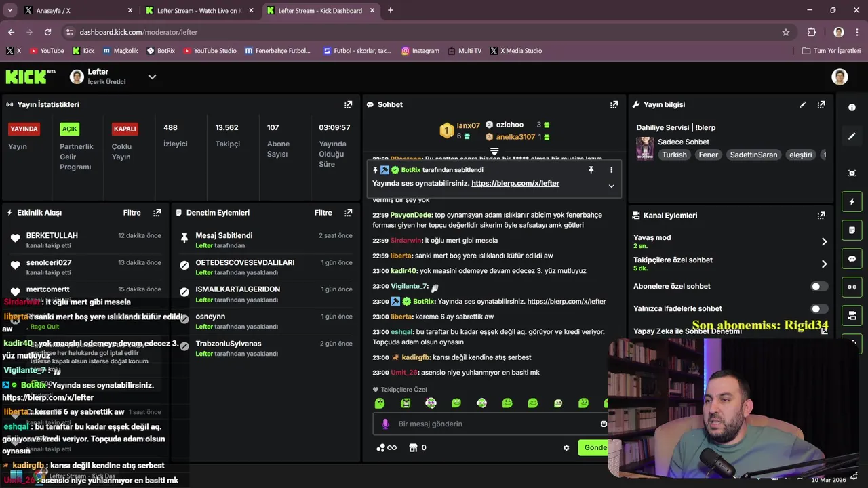Toggle Abonelere özel sohbet switch
Image resolution: width=868 pixels, height=488 pixels.
819,287
